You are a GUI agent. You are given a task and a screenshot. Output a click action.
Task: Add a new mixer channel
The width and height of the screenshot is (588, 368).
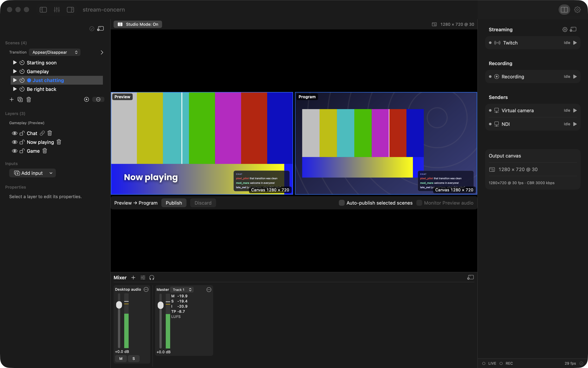pyautogui.click(x=133, y=277)
